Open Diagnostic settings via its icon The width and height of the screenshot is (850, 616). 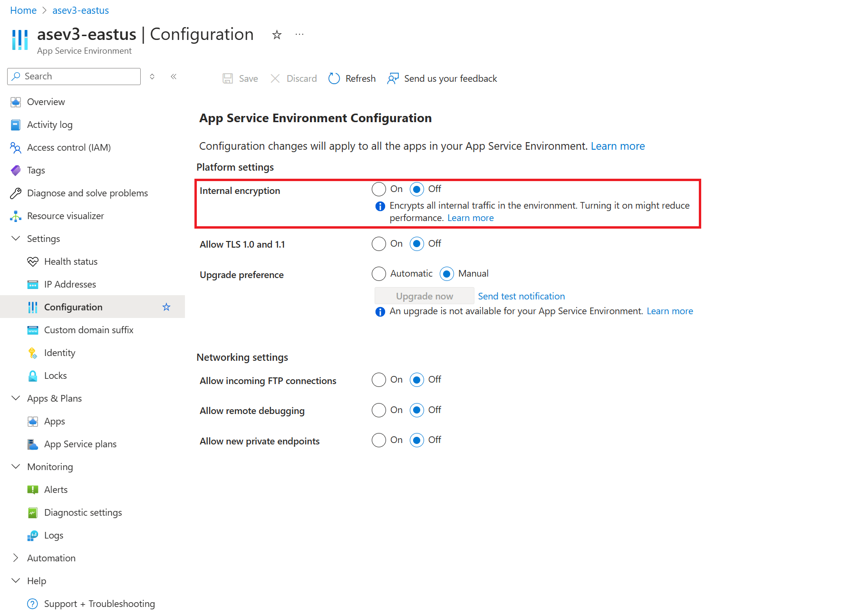[x=32, y=512]
